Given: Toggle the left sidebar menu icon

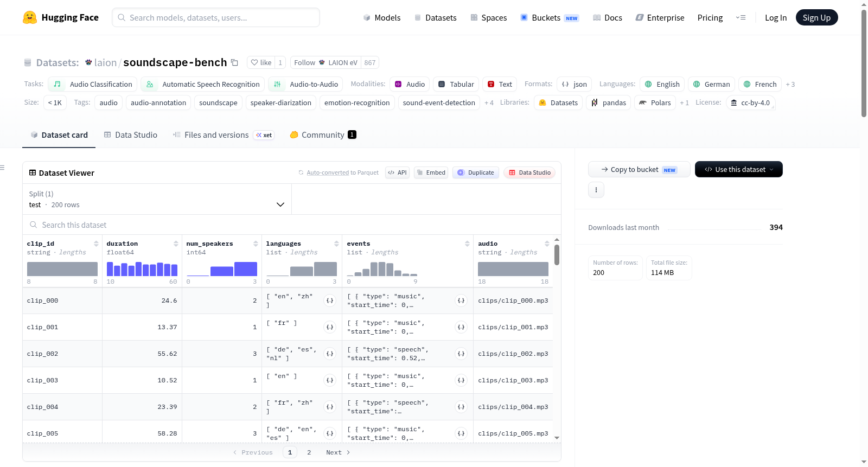Looking at the screenshot, I should point(3,168).
